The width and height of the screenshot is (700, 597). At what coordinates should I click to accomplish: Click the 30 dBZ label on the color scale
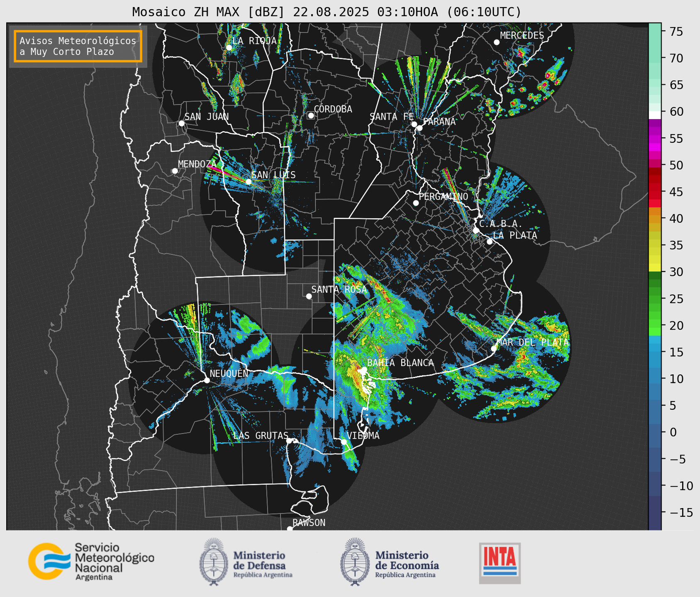pyautogui.click(x=676, y=272)
